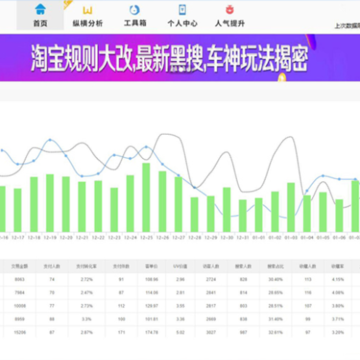Open the 工具箱 icon tab
This screenshot has height=360, width=360.
point(135,15)
